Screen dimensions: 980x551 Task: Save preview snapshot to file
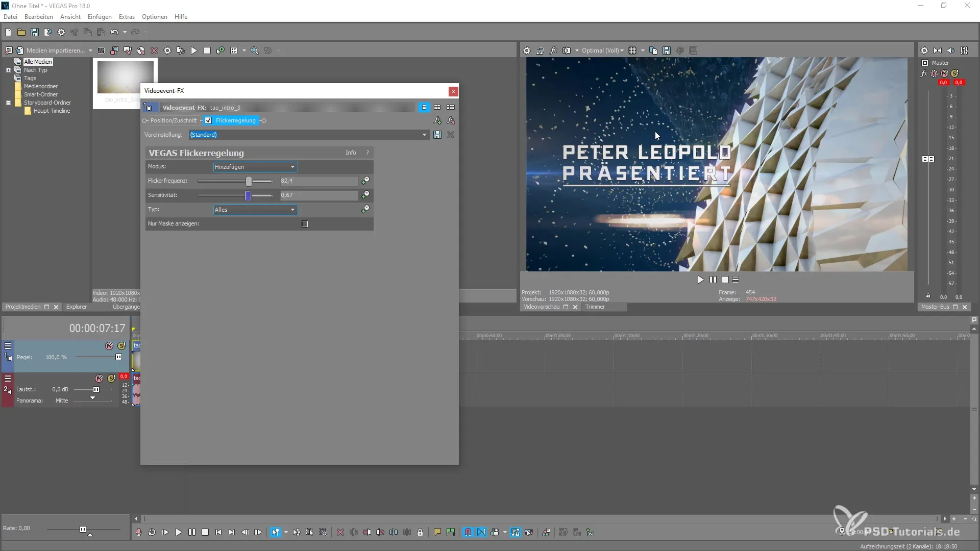667,51
